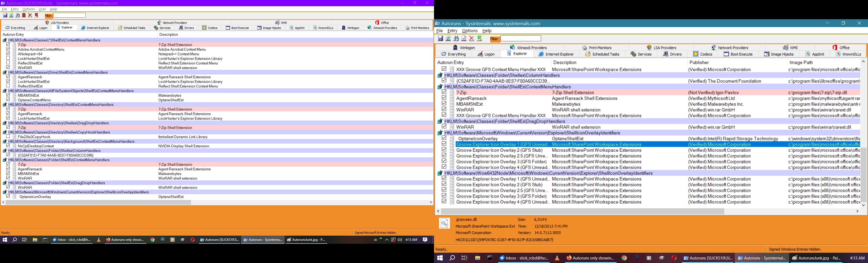
Task: Select HKLM\Software\Classes\Drive\ShellEx\ContextMenuHandlers row in left window
Action: [x=217, y=72]
